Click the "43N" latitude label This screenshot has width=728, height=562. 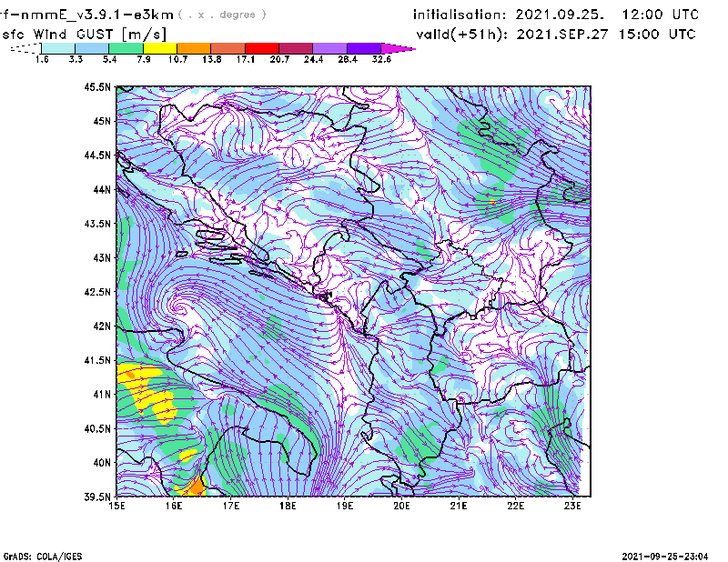(102, 257)
